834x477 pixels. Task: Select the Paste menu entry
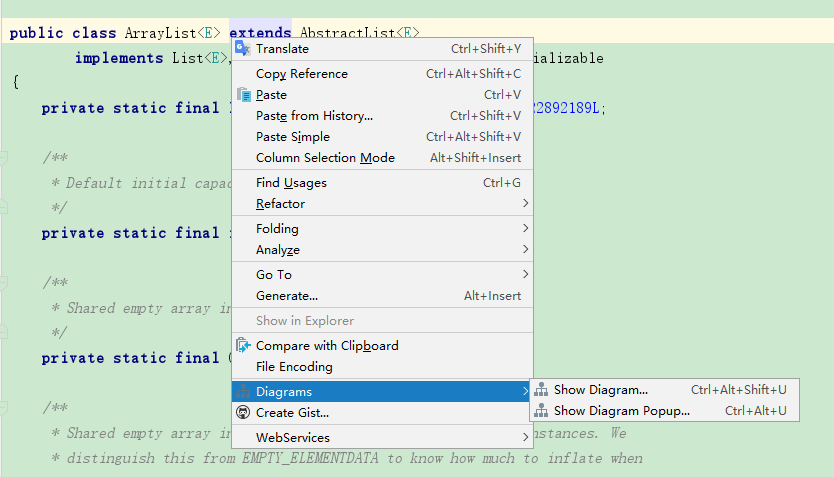point(382,95)
